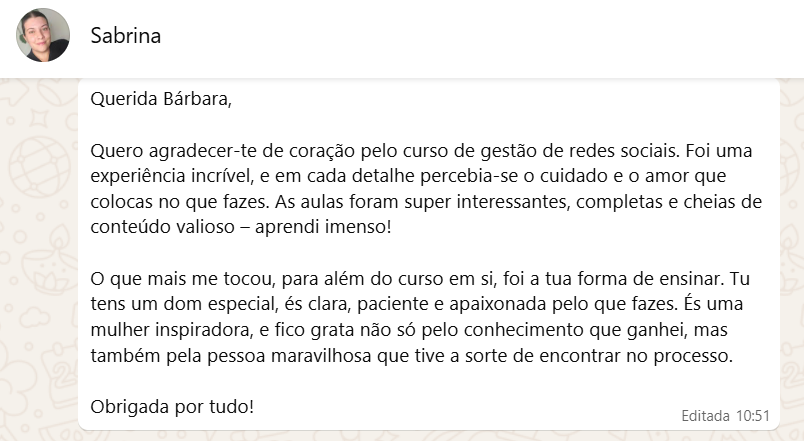Click the 10:51 message timestamp
The height and width of the screenshot is (441, 804).
(x=752, y=414)
